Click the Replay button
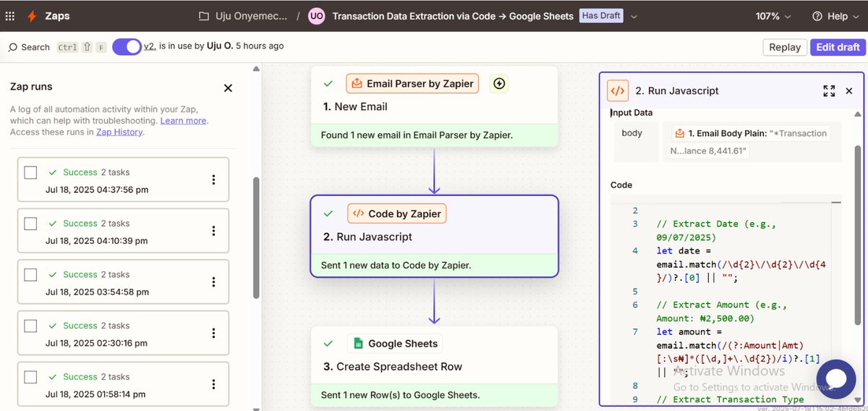Screen dimensions: 868x411 pyautogui.click(x=785, y=47)
